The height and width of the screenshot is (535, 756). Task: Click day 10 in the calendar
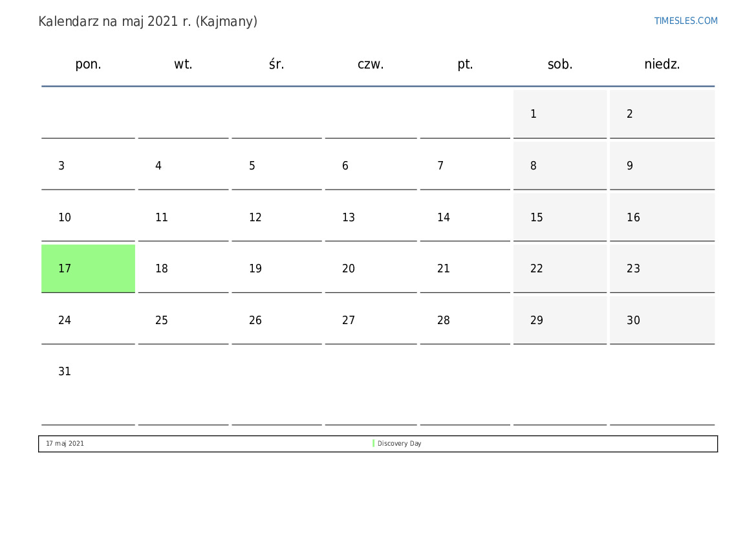pyautogui.click(x=88, y=217)
